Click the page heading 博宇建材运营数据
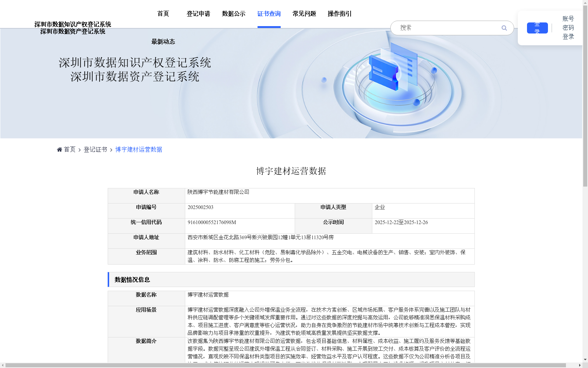The image size is (588, 368). (291, 171)
